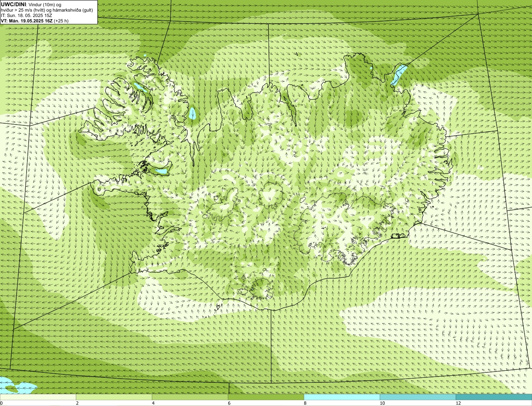Click the 4–6 m/s green legend swatch

tap(190, 397)
